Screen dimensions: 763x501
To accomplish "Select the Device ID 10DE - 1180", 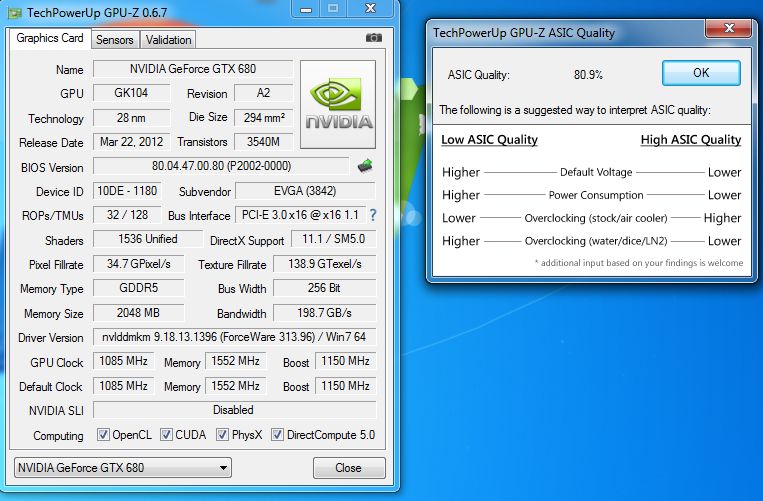I will pyautogui.click(x=127, y=191).
